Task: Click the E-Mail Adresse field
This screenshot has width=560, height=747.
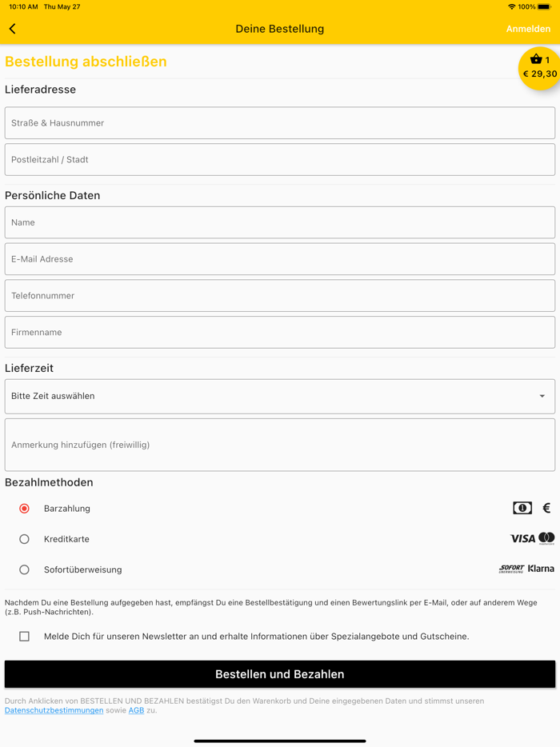Action: point(280,259)
